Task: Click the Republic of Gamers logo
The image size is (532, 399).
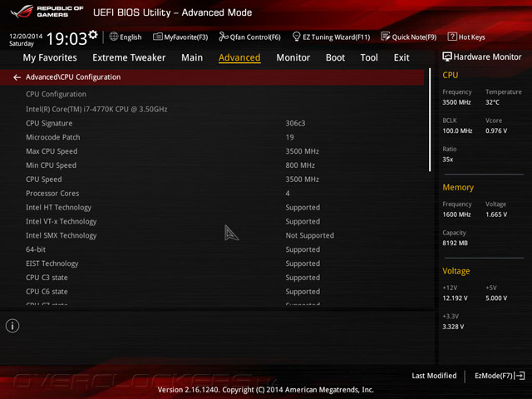Action: pyautogui.click(x=47, y=11)
